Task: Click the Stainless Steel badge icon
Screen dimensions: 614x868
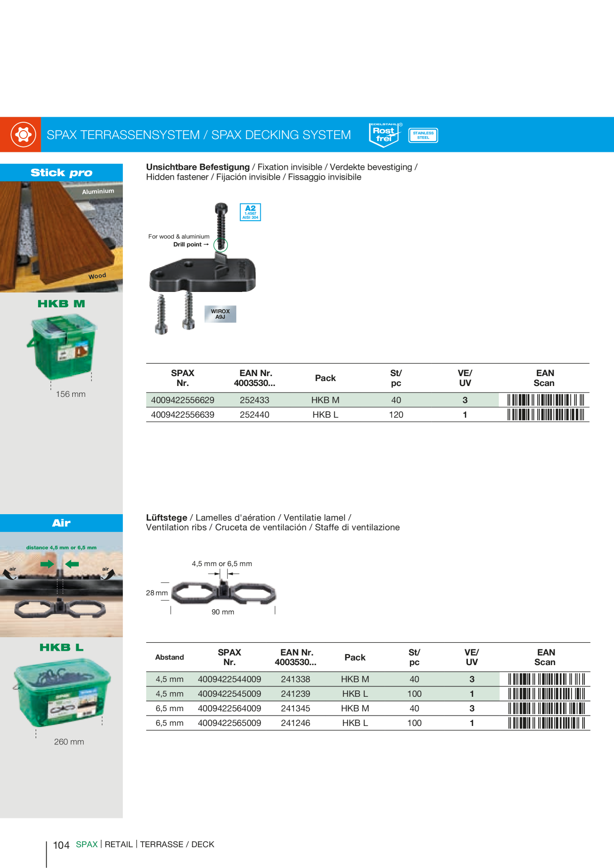Action: (423, 135)
